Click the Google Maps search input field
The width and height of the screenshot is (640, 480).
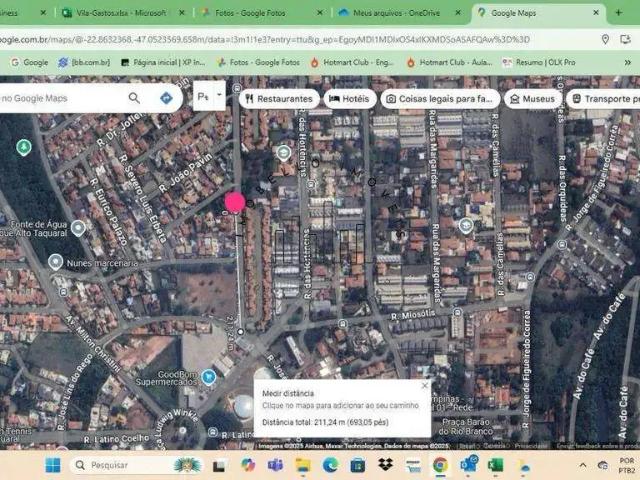[61, 98]
